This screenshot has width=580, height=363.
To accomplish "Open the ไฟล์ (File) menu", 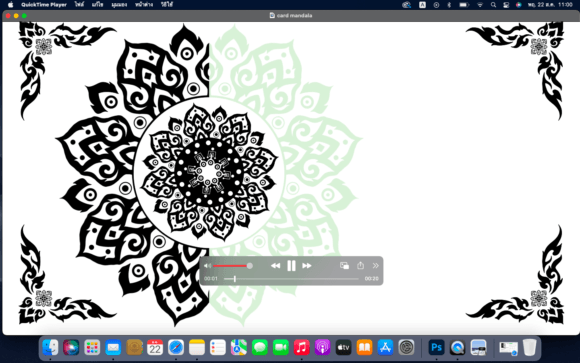I will (79, 5).
